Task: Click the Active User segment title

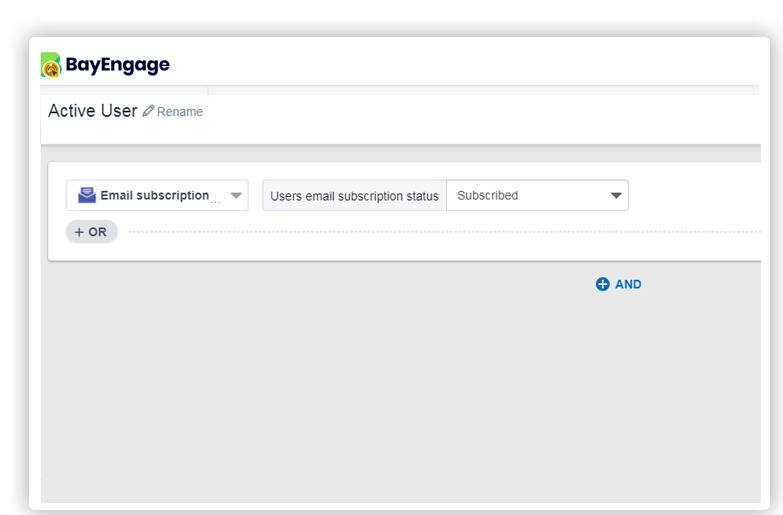Action: 92,111
